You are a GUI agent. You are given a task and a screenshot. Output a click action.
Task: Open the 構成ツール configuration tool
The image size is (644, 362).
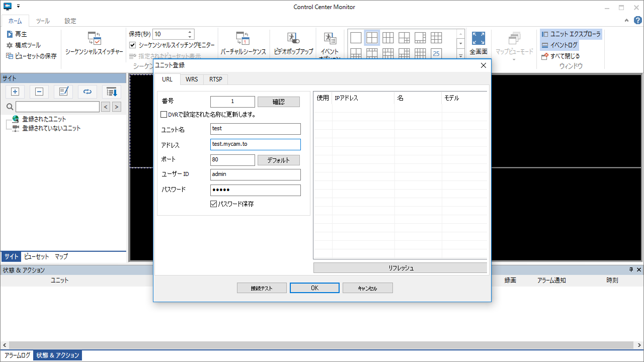[x=24, y=45]
